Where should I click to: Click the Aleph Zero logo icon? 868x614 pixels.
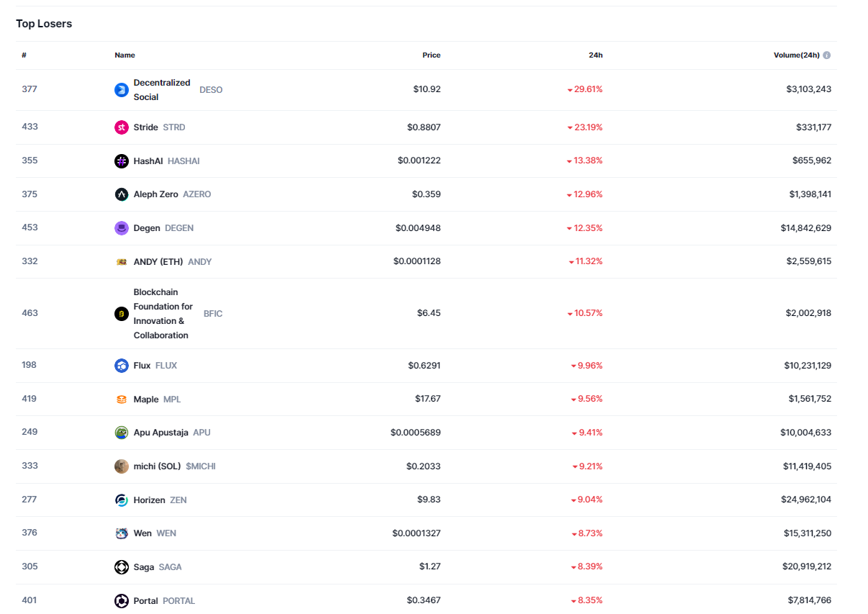(x=121, y=194)
